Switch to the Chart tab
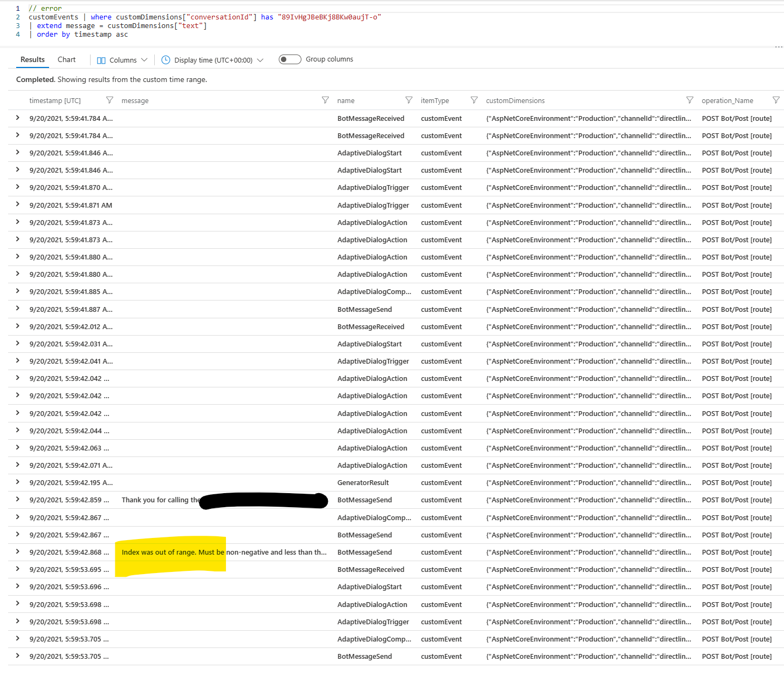This screenshot has height=682, width=784. 66,59
